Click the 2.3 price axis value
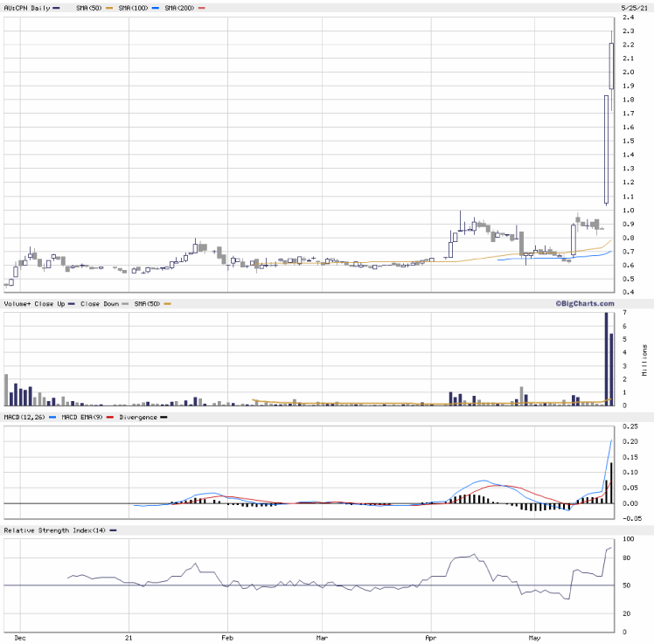Image resolution: width=654 pixels, height=644 pixels. tap(628, 31)
